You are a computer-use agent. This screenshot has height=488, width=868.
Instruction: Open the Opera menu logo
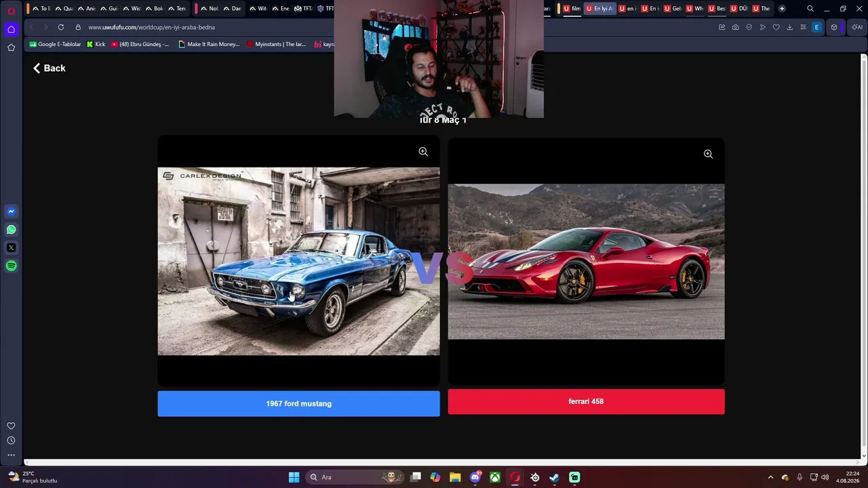pyautogui.click(x=11, y=10)
